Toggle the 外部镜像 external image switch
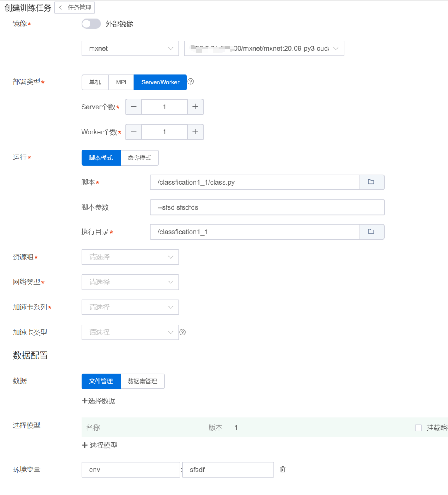 [91, 24]
